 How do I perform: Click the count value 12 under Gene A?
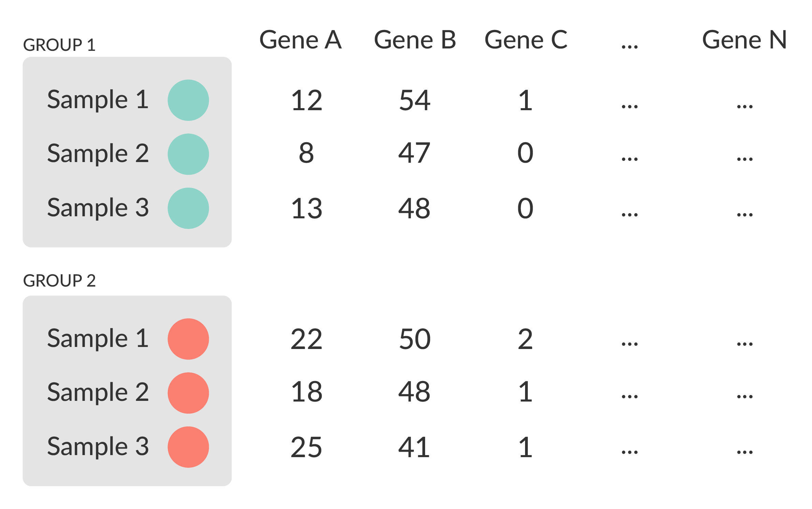[306, 101]
